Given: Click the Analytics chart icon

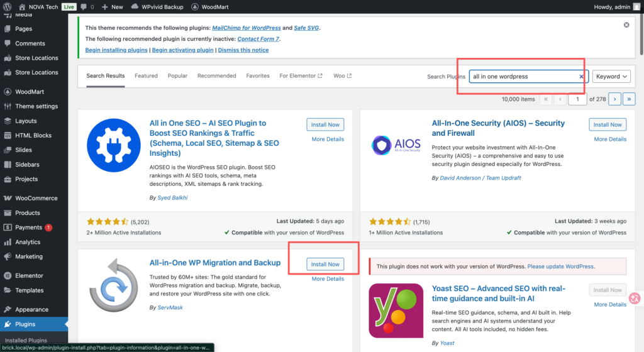Looking at the screenshot, I should point(8,241).
